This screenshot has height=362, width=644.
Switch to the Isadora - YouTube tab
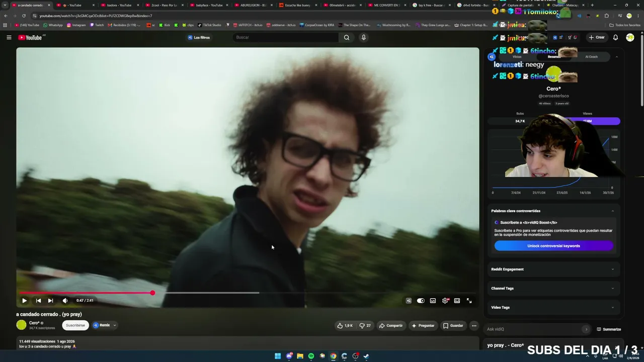tap(119, 5)
